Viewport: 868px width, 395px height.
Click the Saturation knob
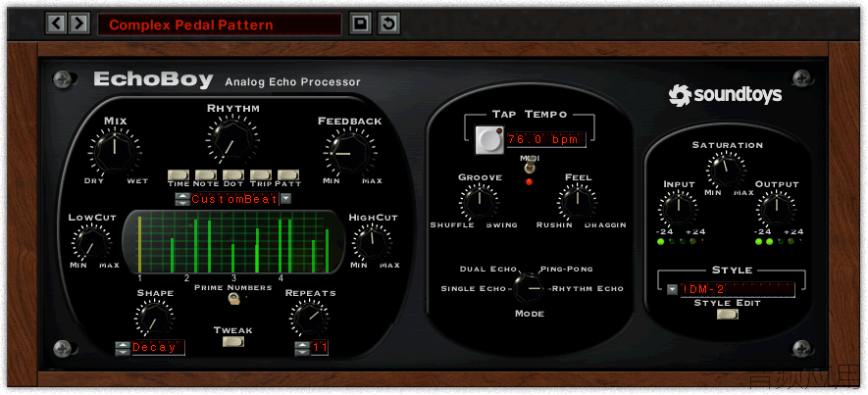tap(726, 170)
